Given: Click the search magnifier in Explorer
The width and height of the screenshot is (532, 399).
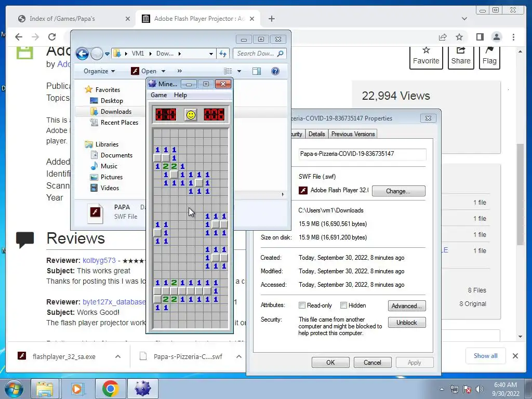Looking at the screenshot, I should click(280, 54).
